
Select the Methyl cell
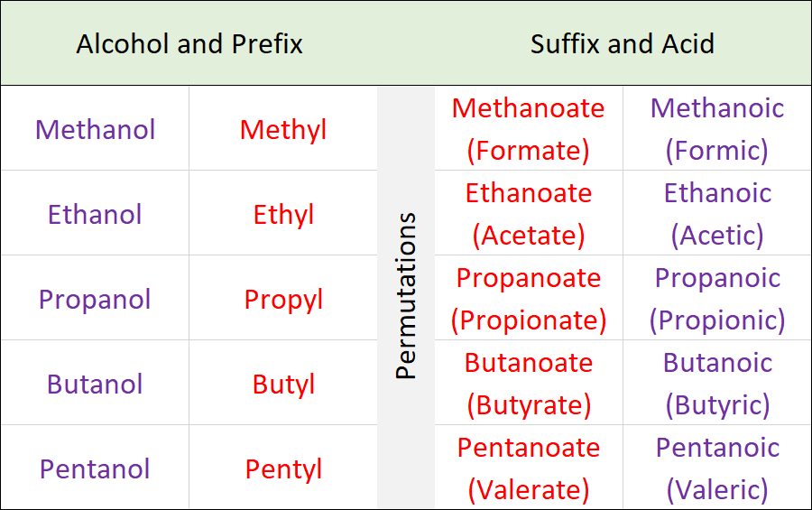283,128
